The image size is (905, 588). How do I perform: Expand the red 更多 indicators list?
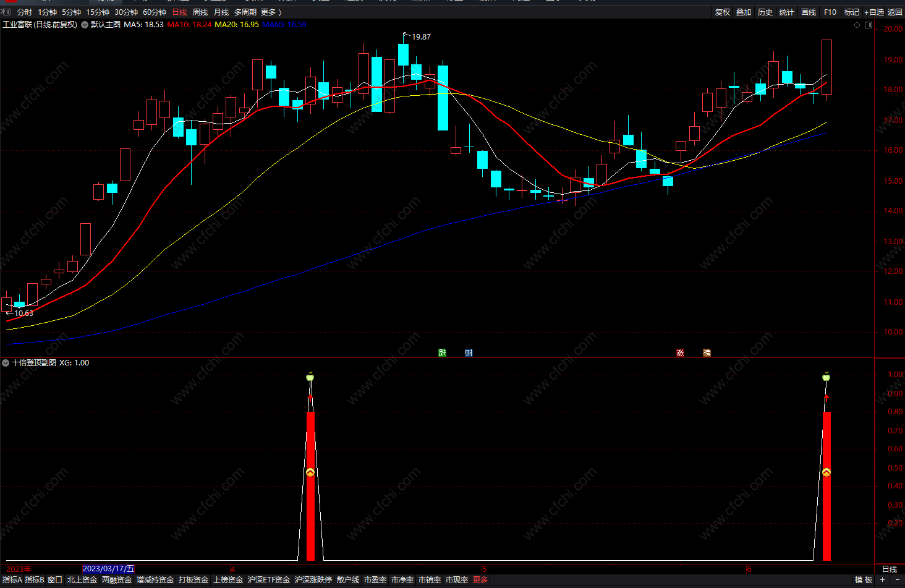click(480, 580)
